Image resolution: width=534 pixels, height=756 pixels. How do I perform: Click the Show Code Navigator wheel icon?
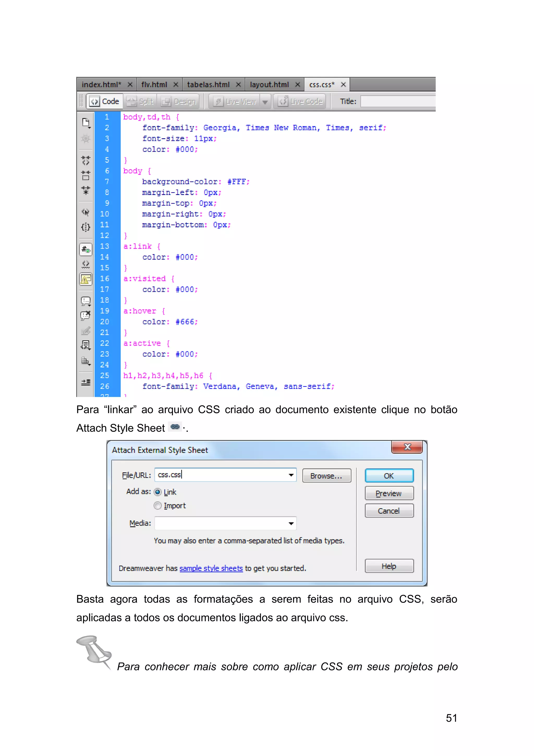click(x=86, y=139)
